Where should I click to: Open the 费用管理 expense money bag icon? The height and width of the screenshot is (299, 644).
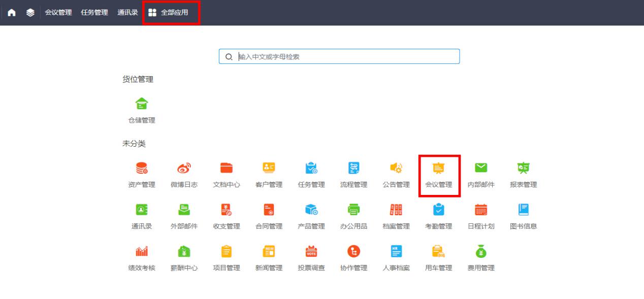(x=480, y=252)
